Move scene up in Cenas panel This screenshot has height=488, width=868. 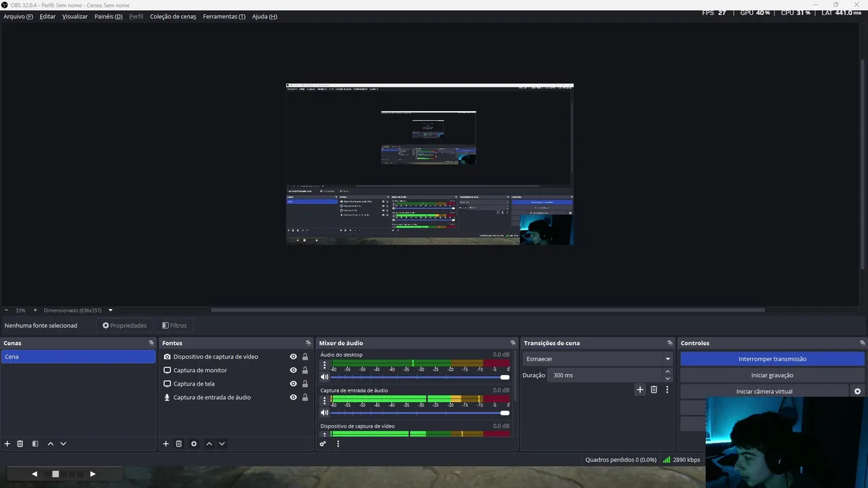pos(50,444)
